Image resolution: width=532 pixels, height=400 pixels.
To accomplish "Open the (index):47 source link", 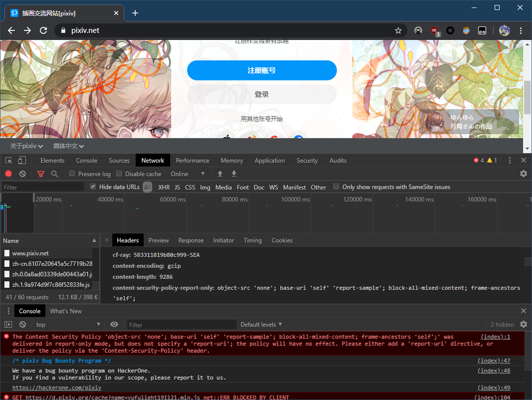I will [493, 360].
